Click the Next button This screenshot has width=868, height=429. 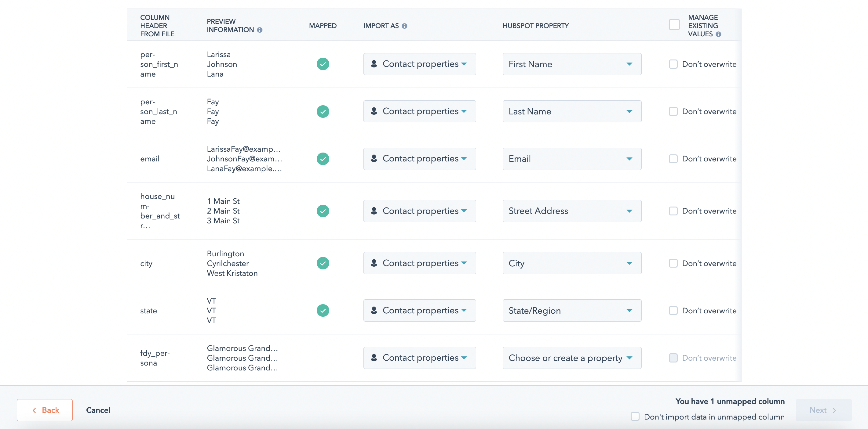(x=823, y=410)
